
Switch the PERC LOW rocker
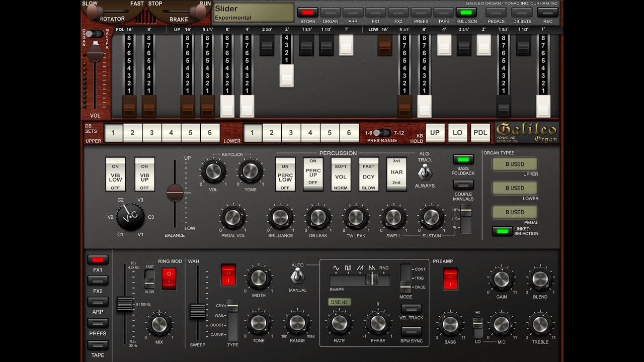pos(285,174)
